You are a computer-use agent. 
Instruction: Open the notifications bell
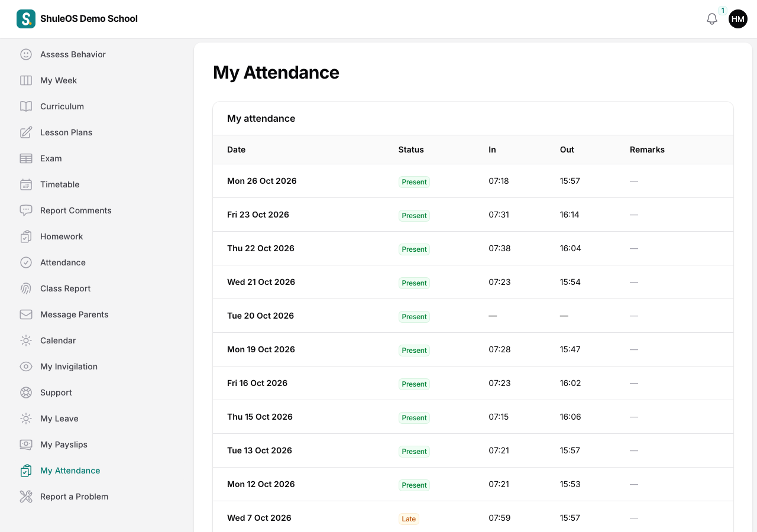(x=712, y=19)
